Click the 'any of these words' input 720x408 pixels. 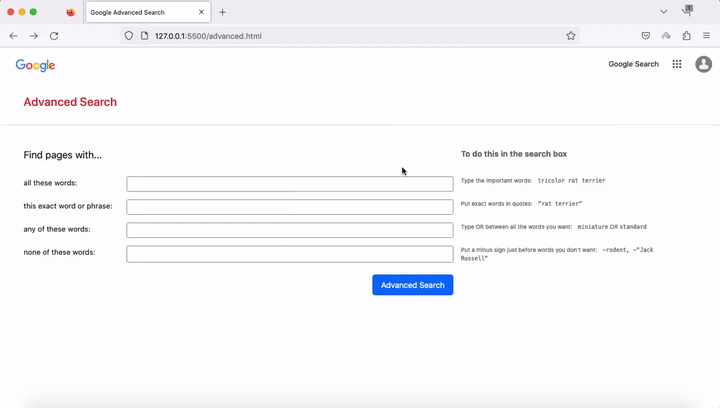[x=290, y=230]
